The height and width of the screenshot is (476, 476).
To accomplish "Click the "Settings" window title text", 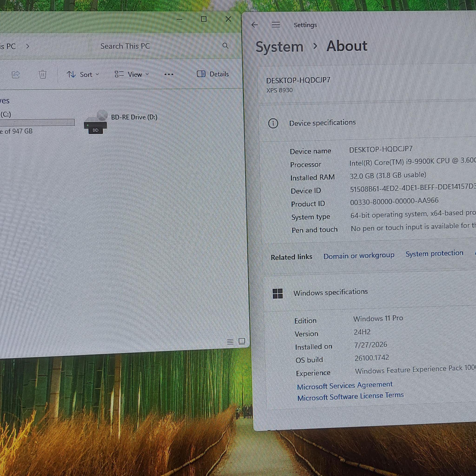I will click(305, 25).
